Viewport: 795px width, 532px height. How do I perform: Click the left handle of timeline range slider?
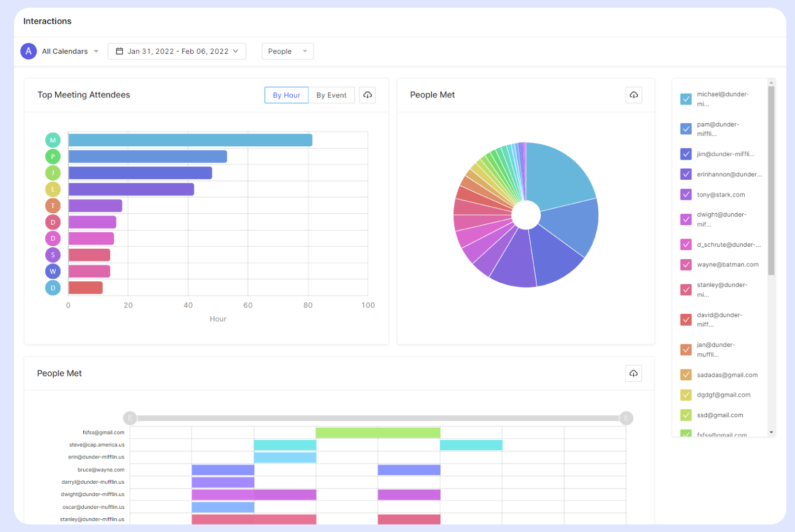130,418
